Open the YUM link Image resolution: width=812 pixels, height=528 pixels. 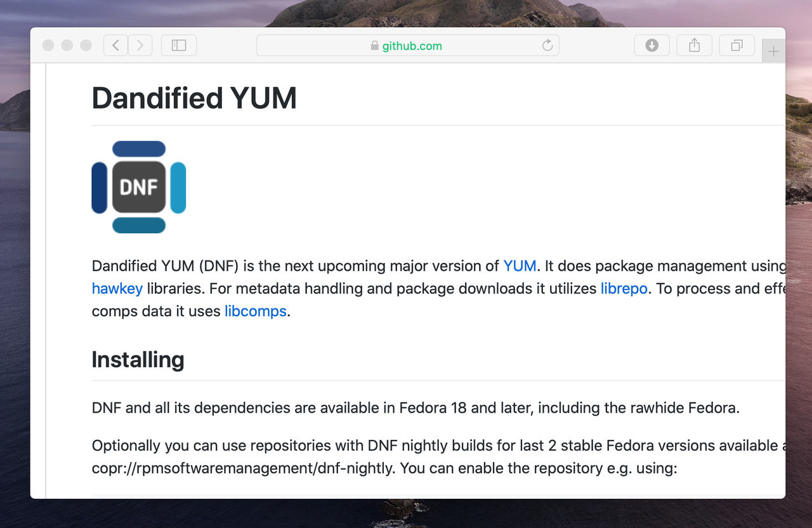click(520, 266)
